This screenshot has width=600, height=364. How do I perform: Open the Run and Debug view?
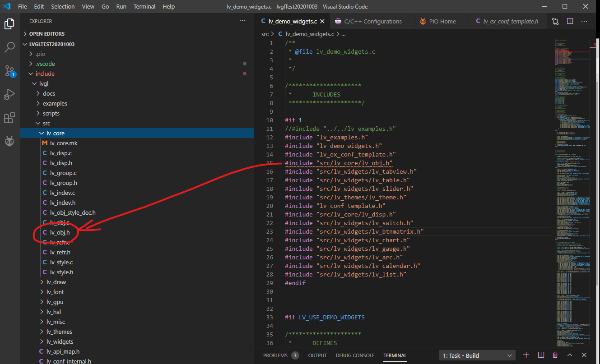(x=9, y=94)
